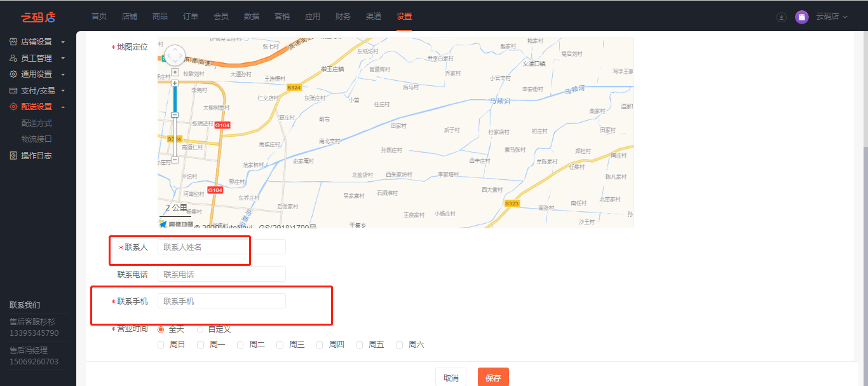Click the 云码店 logo

click(38, 17)
